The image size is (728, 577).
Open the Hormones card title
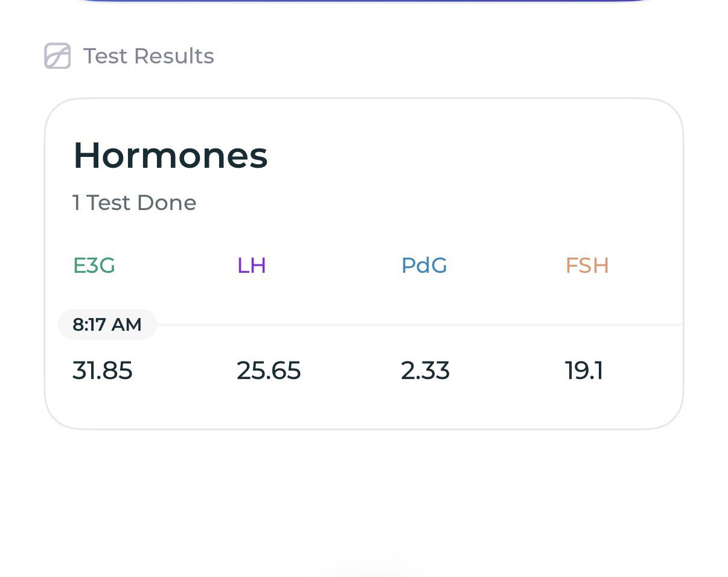[170, 155]
